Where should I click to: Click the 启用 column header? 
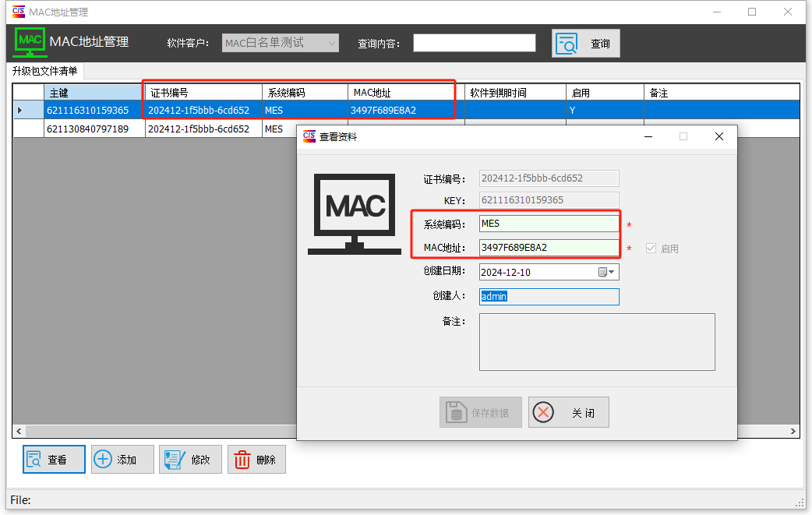[x=605, y=93]
